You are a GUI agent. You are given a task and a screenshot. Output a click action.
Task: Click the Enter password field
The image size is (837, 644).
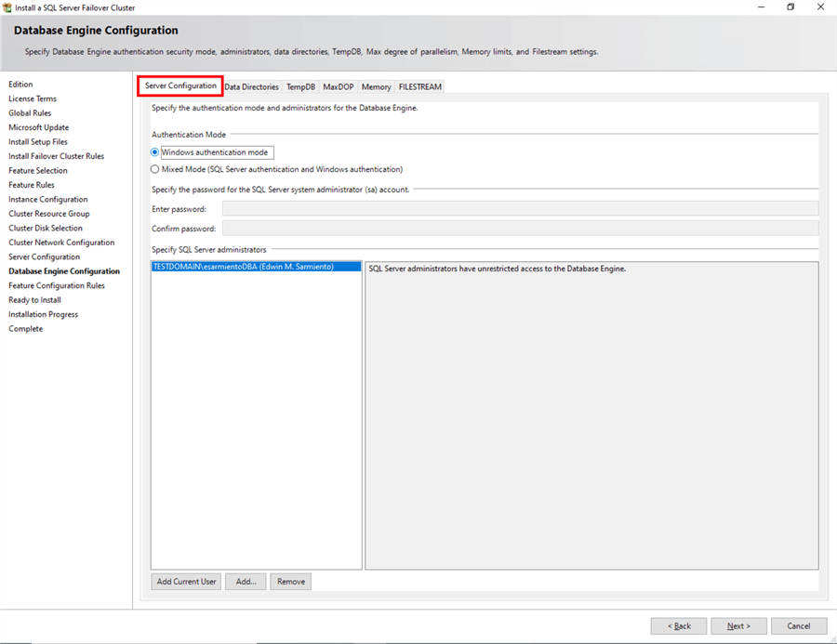click(x=521, y=208)
